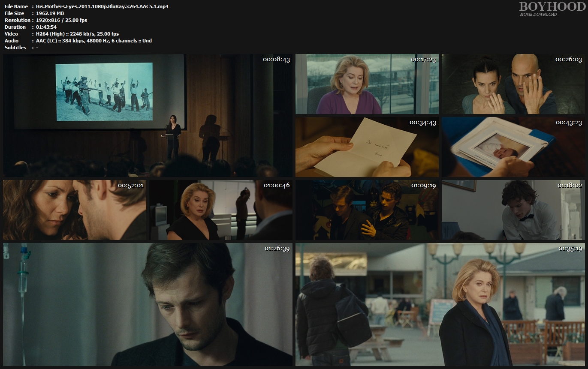Click the File Size value 1962.19 MB
The width and height of the screenshot is (588, 369).
tap(50, 13)
